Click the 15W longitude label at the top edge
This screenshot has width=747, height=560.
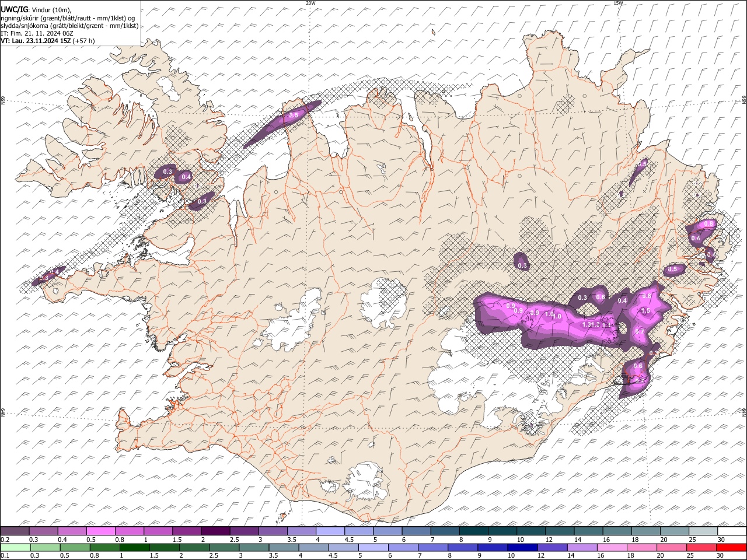(618, 3)
